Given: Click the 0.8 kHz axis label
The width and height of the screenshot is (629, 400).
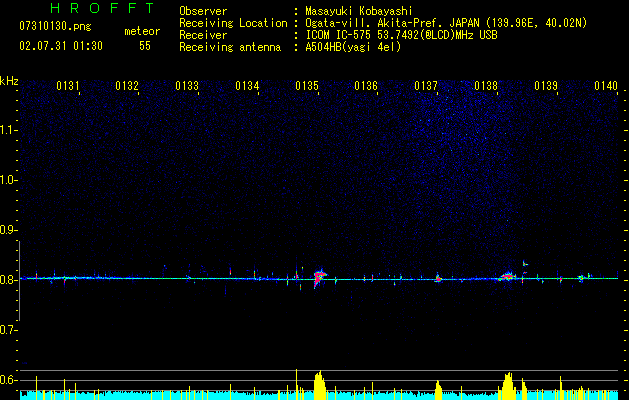Looking at the screenshot, I should [8, 280].
